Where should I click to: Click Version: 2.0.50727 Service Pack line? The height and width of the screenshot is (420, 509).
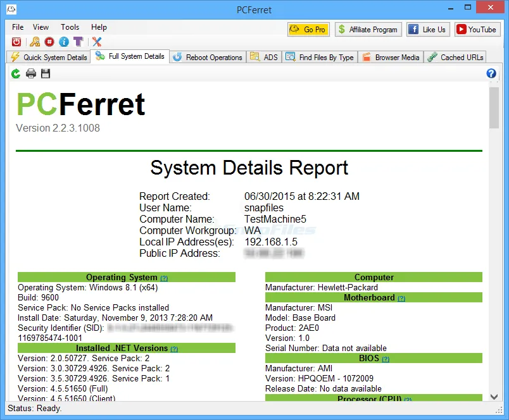tap(84, 359)
